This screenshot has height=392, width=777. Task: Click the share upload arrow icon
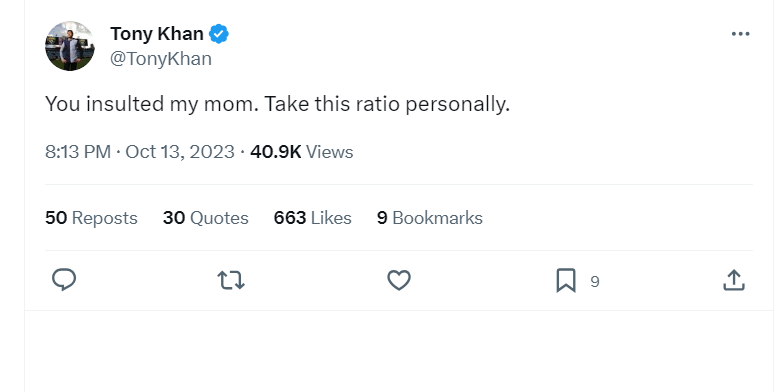[x=734, y=280]
